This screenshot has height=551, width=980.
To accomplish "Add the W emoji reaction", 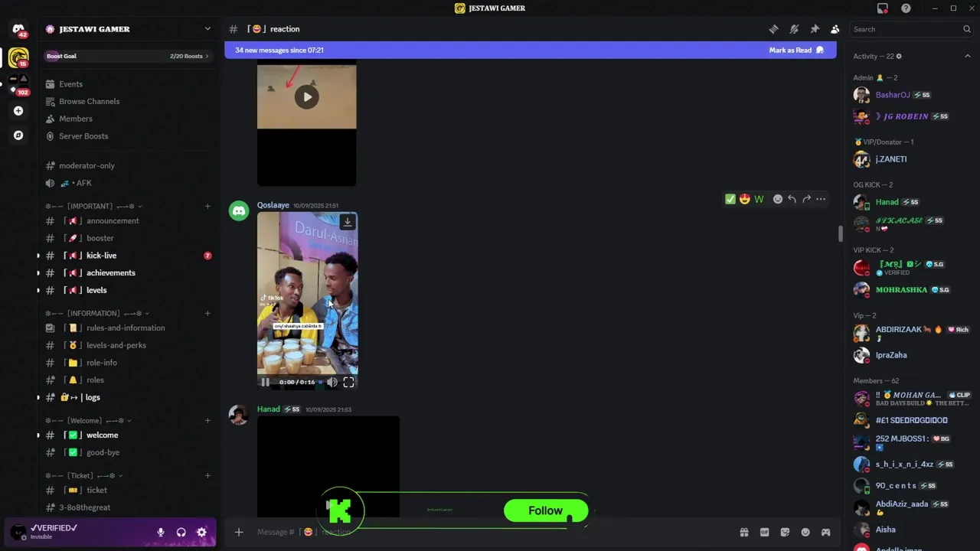I will 759,199.
